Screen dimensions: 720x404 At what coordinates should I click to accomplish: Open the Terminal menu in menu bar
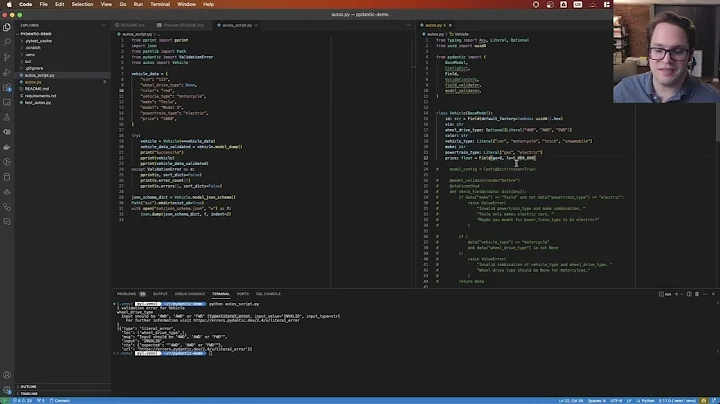click(160, 4)
